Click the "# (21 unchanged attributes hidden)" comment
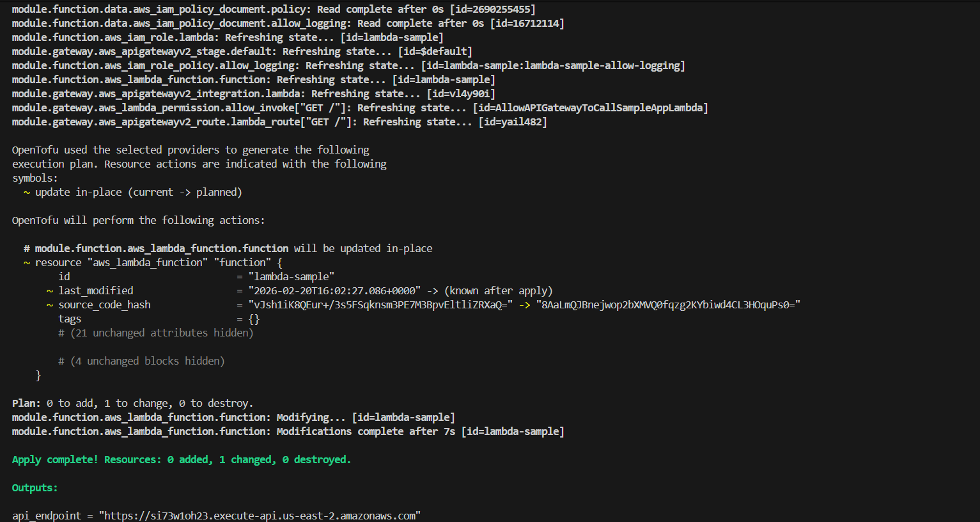The image size is (980, 522). click(155, 333)
